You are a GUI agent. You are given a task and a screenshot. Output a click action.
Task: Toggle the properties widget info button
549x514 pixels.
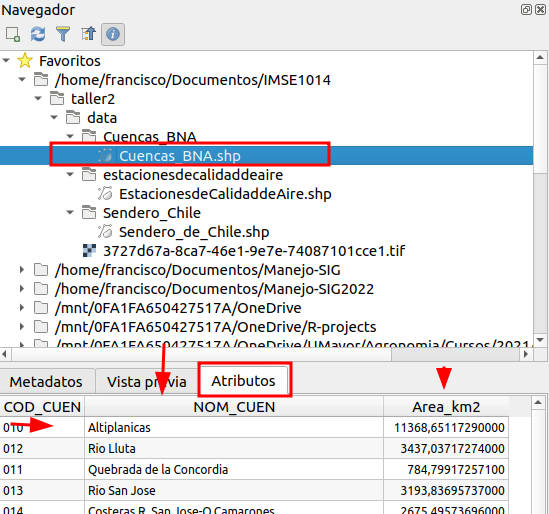tap(113, 34)
